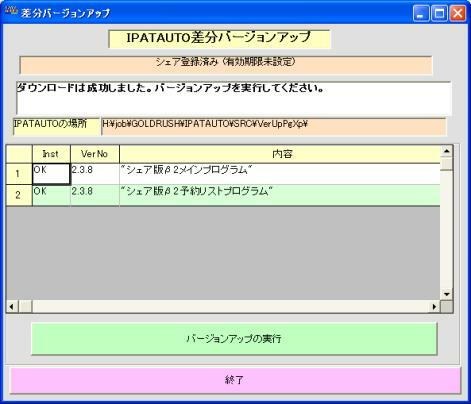
Task: Click the vertical scrollbar up arrow
Action: [446, 151]
